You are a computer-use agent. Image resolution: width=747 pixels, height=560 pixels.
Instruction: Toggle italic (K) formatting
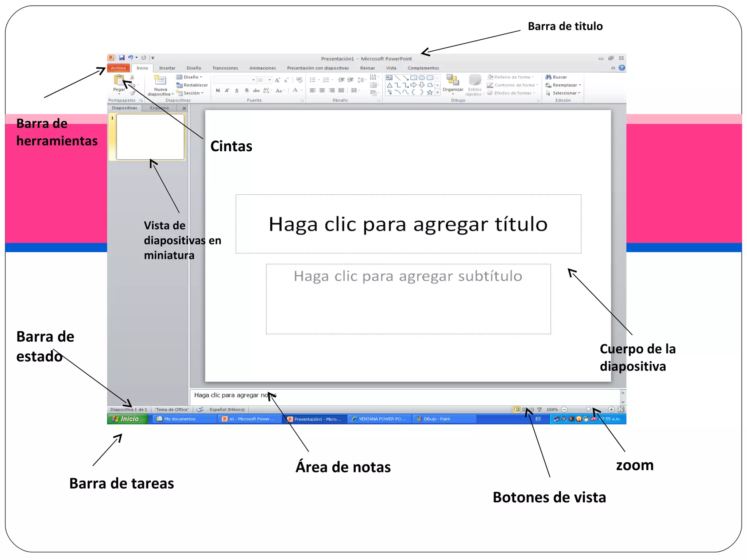227,90
